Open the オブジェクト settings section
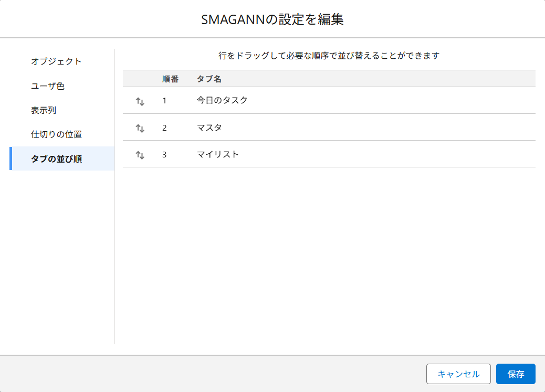This screenshot has width=545, height=392. click(x=56, y=61)
